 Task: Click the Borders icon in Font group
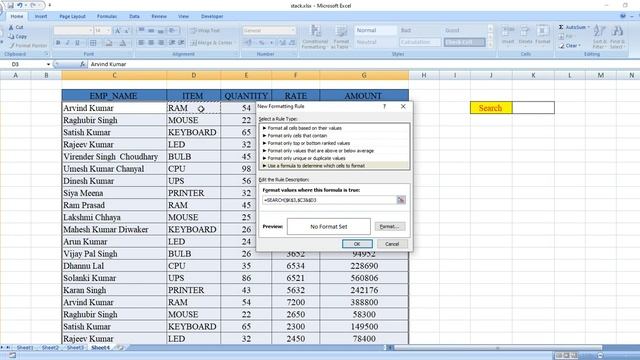[93, 42]
